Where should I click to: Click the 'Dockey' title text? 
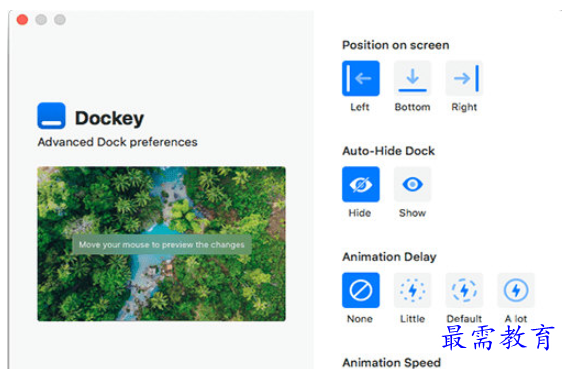click(110, 118)
